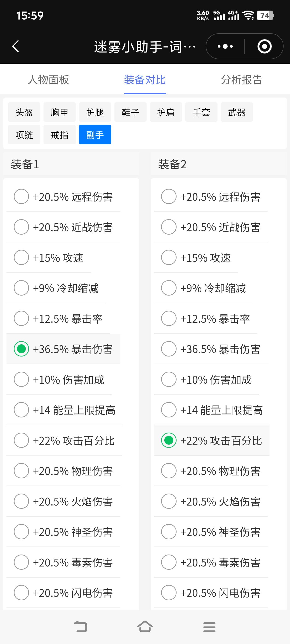Tap the Android back navigation icon
This screenshot has height=644, width=290.
coord(81,627)
